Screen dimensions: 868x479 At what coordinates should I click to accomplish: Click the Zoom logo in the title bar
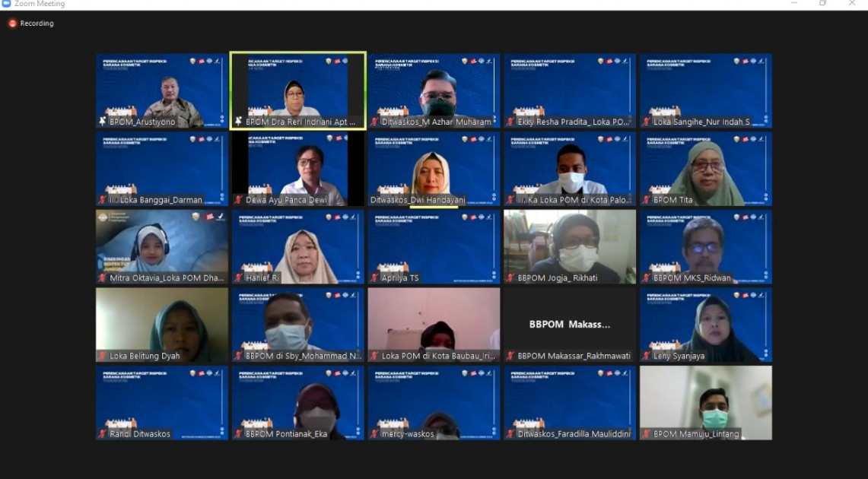pyautogui.click(x=6, y=4)
